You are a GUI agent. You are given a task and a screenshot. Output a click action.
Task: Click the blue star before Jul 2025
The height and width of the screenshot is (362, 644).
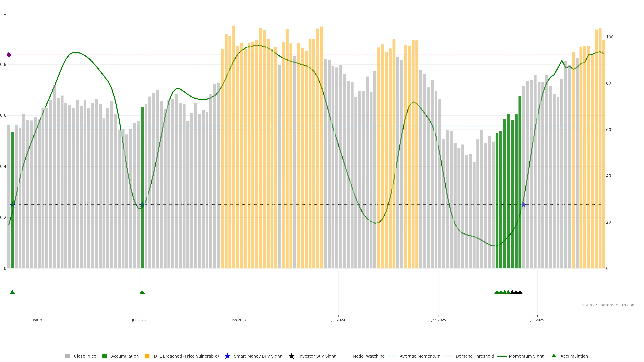click(524, 205)
